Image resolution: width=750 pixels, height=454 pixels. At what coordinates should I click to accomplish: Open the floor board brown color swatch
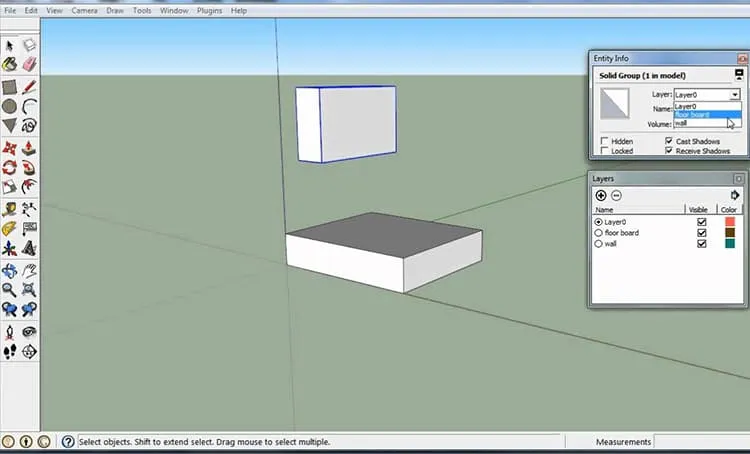coord(730,233)
